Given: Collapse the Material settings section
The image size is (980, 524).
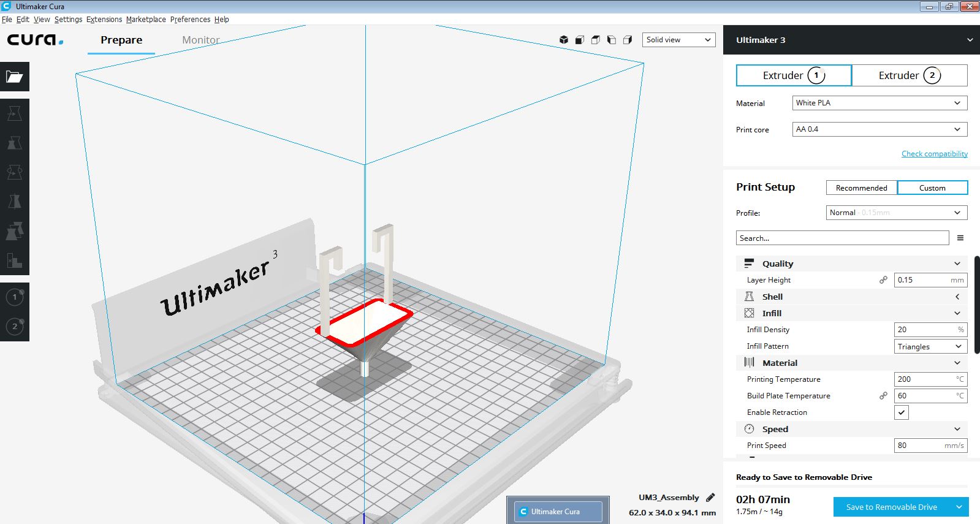Looking at the screenshot, I should (852, 363).
